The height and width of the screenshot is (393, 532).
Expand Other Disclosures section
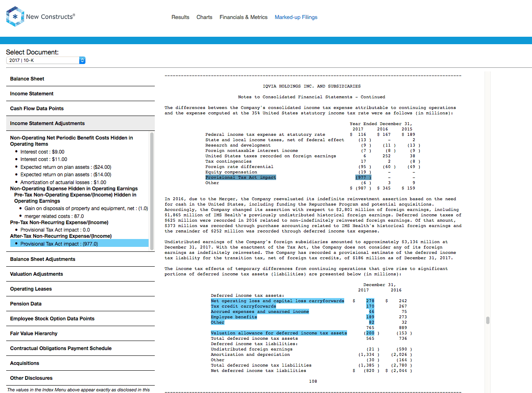80,378
